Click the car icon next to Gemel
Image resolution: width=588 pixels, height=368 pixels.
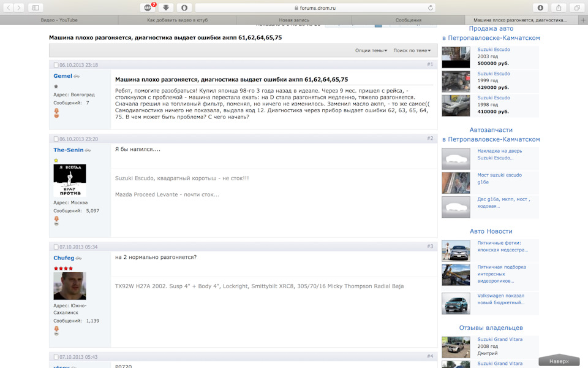click(77, 76)
